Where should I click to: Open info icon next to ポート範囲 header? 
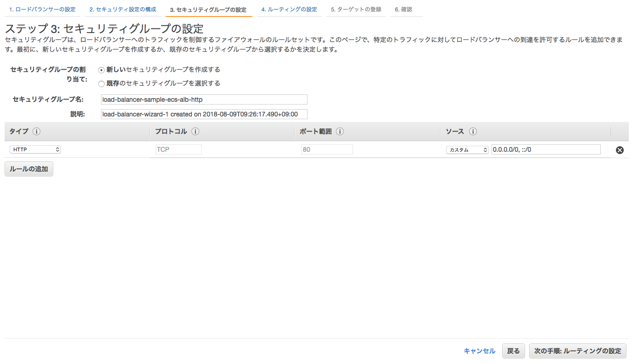340,132
